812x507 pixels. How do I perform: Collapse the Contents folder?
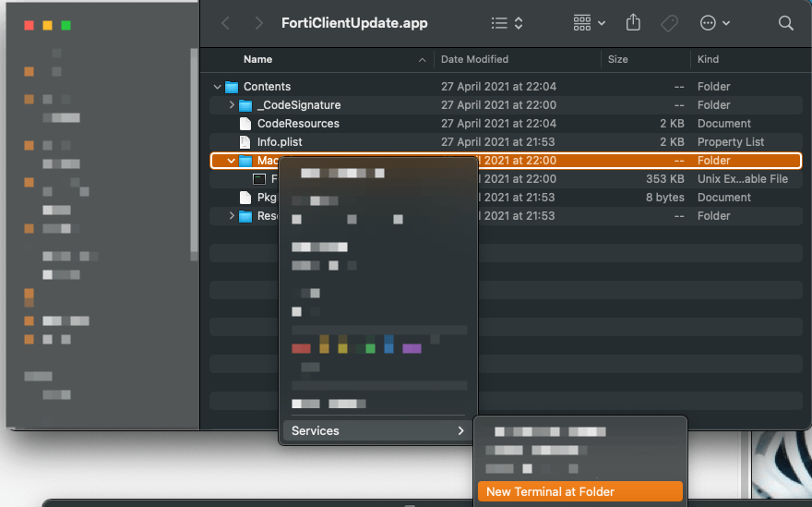(218, 87)
